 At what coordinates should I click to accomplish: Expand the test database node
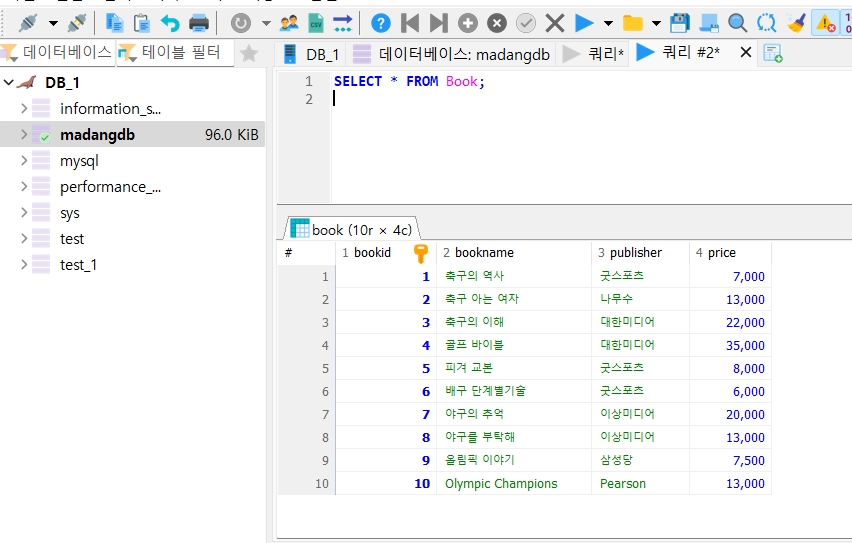(x=24, y=239)
